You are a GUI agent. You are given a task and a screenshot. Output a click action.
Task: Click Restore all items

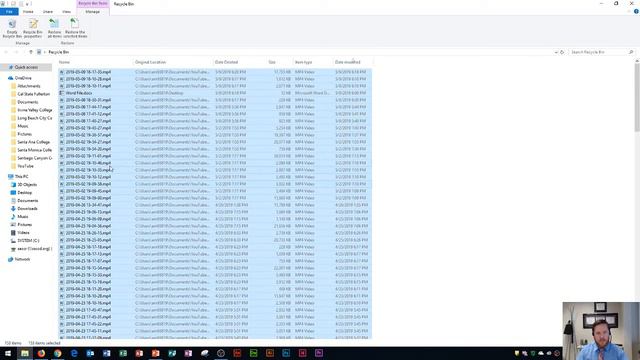click(x=54, y=29)
